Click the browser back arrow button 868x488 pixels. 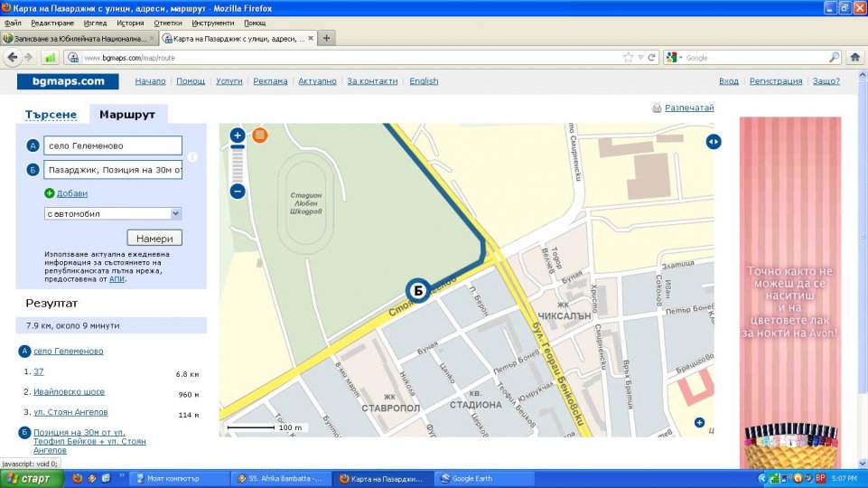pos(14,57)
